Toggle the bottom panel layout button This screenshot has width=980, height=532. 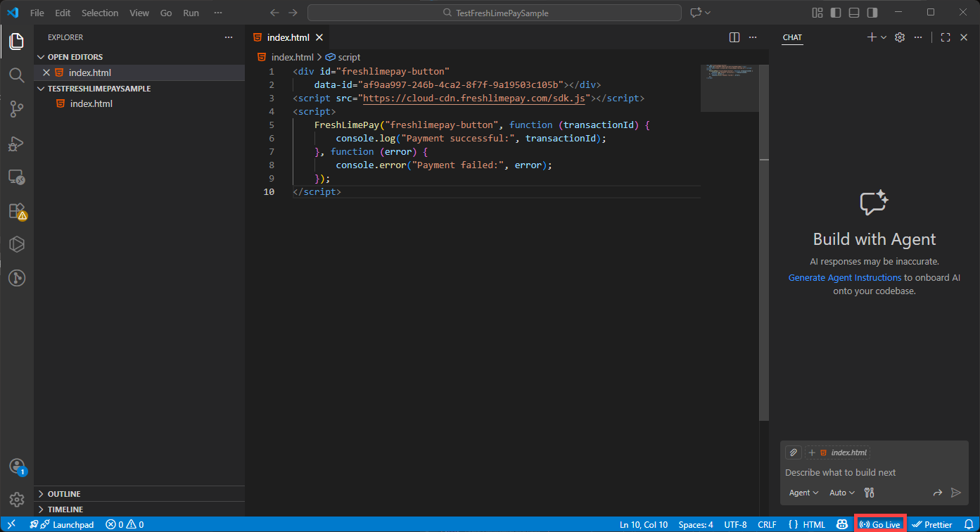pos(854,13)
